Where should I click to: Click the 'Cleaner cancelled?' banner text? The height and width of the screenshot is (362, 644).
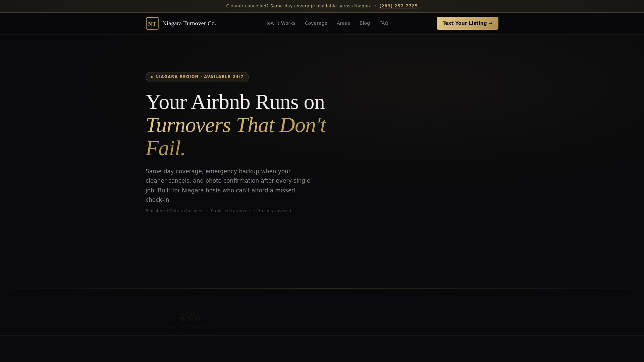299,6
